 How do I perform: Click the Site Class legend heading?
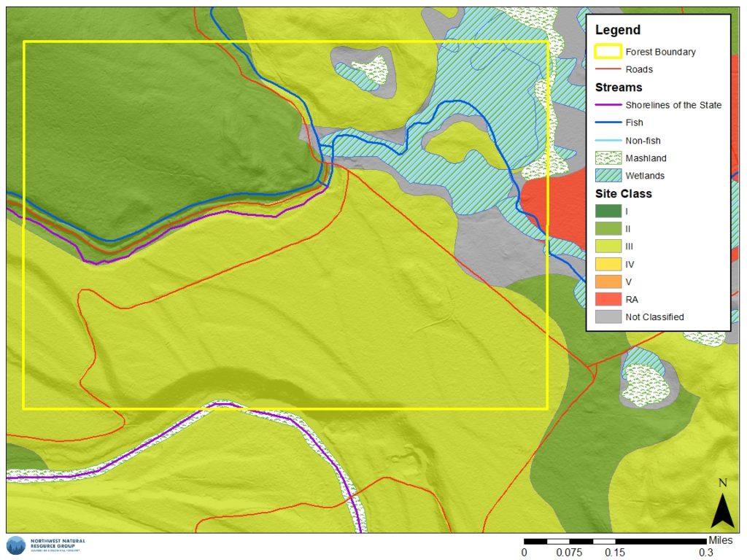click(623, 193)
